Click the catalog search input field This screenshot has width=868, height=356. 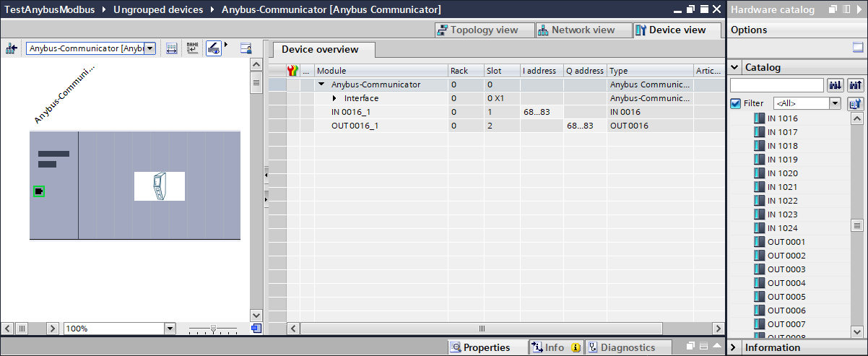point(776,85)
